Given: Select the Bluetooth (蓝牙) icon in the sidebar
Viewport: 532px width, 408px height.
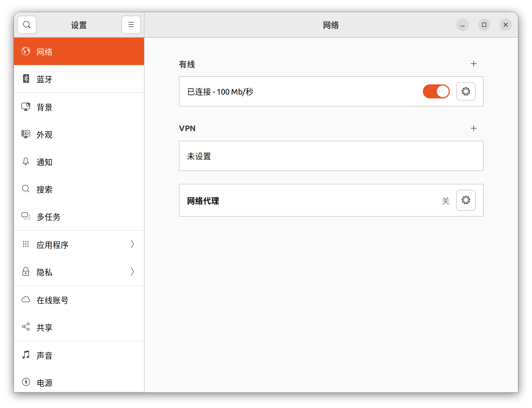Looking at the screenshot, I should [x=26, y=78].
